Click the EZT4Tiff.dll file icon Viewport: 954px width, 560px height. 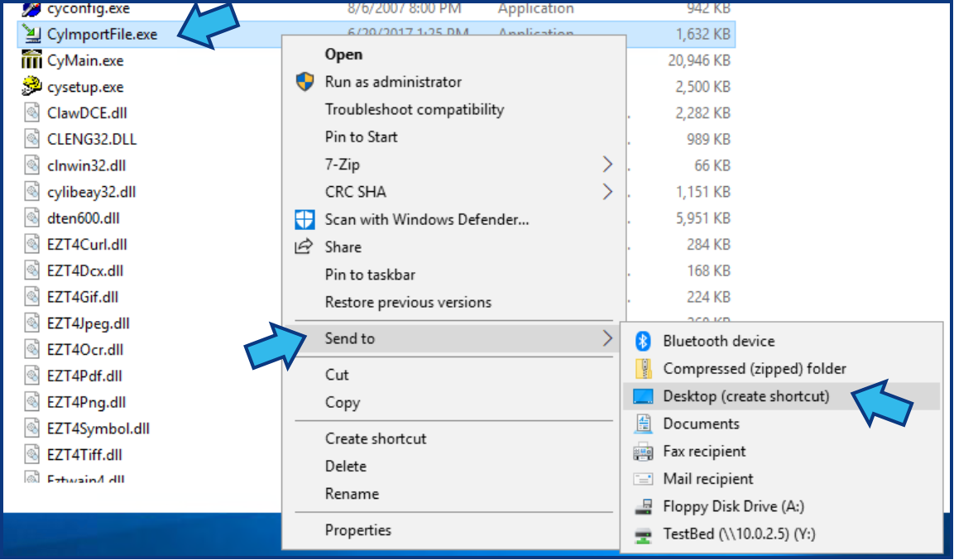[31, 455]
